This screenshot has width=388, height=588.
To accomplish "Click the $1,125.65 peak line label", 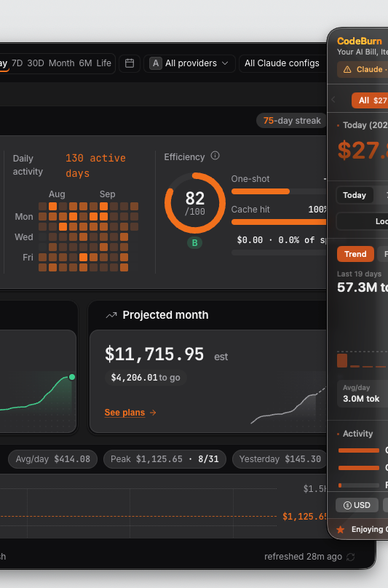I will coord(304,517).
